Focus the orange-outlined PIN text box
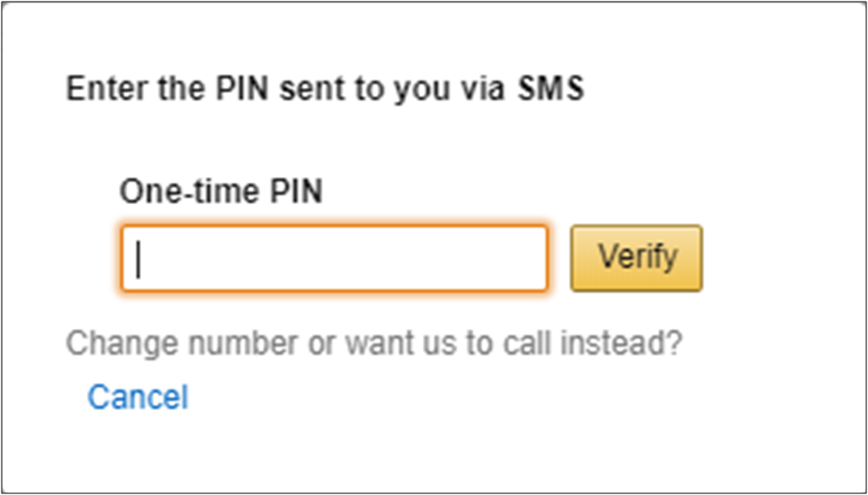The image size is (868, 495). click(x=334, y=258)
